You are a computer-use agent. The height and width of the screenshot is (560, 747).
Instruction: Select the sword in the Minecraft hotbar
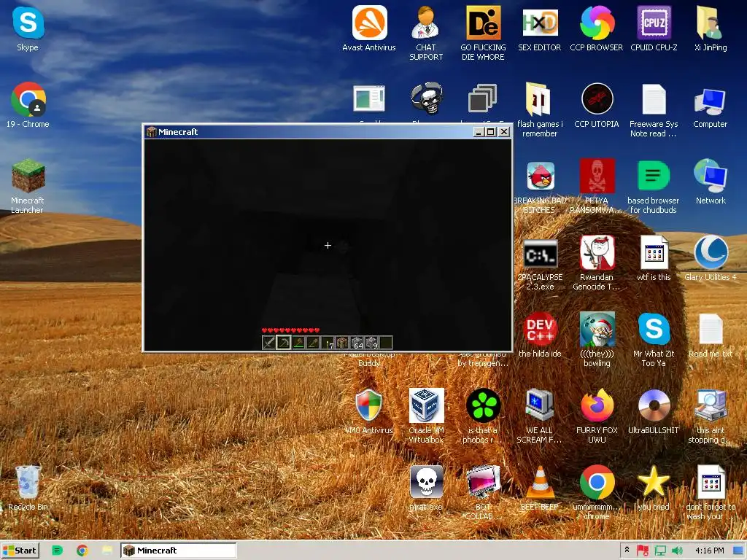268,343
